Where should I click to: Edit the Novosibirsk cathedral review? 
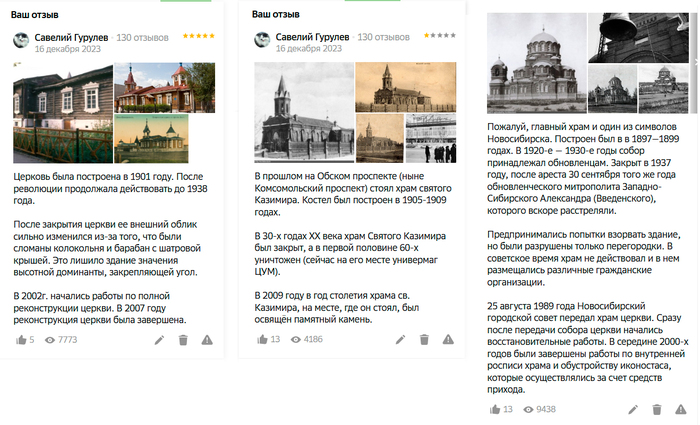pos(633,409)
